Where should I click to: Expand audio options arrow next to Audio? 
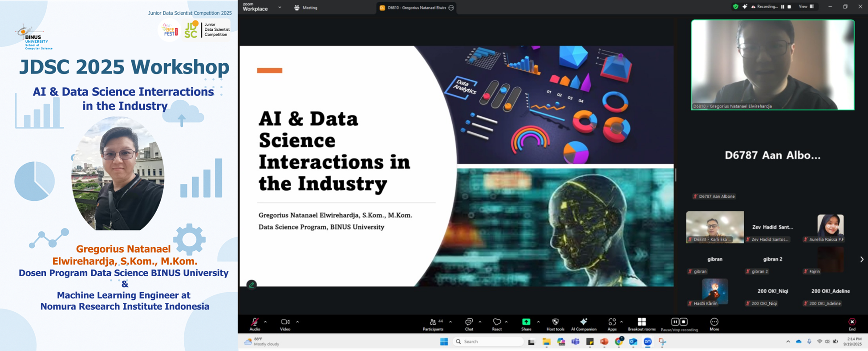[x=265, y=322]
